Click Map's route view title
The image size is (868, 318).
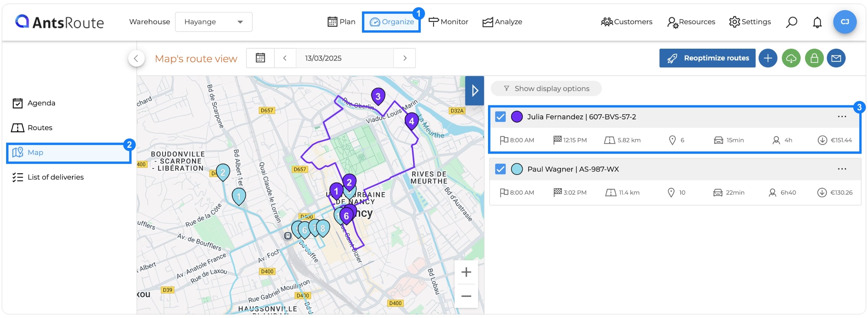(196, 59)
